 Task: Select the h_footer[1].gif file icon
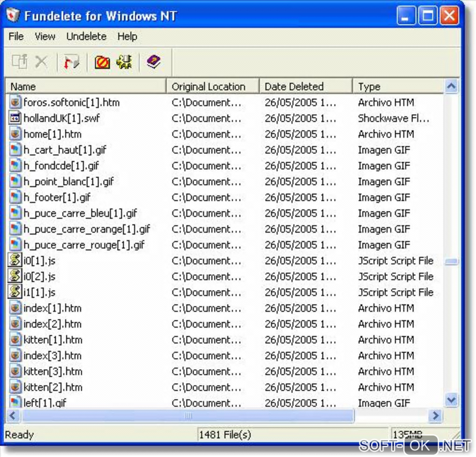(x=15, y=197)
